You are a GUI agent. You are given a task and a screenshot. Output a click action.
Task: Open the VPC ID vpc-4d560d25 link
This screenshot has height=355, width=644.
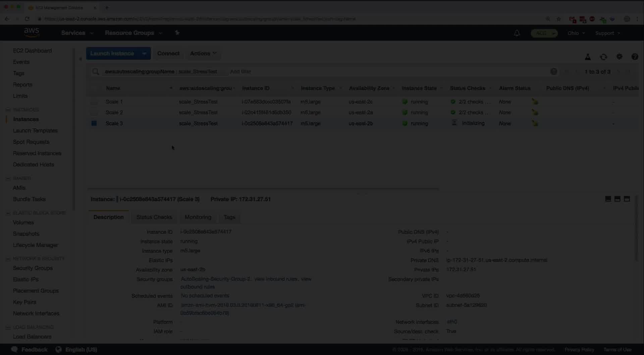click(x=463, y=296)
